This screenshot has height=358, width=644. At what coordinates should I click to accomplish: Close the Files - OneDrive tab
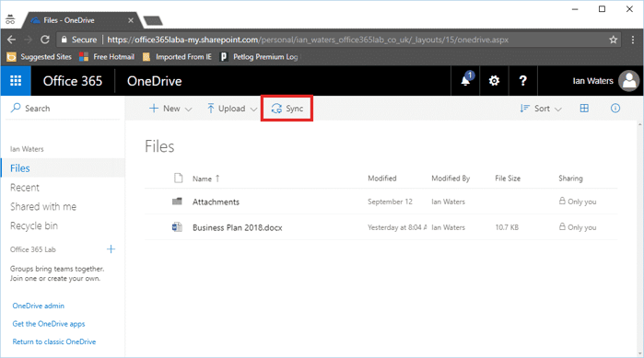pyautogui.click(x=131, y=20)
